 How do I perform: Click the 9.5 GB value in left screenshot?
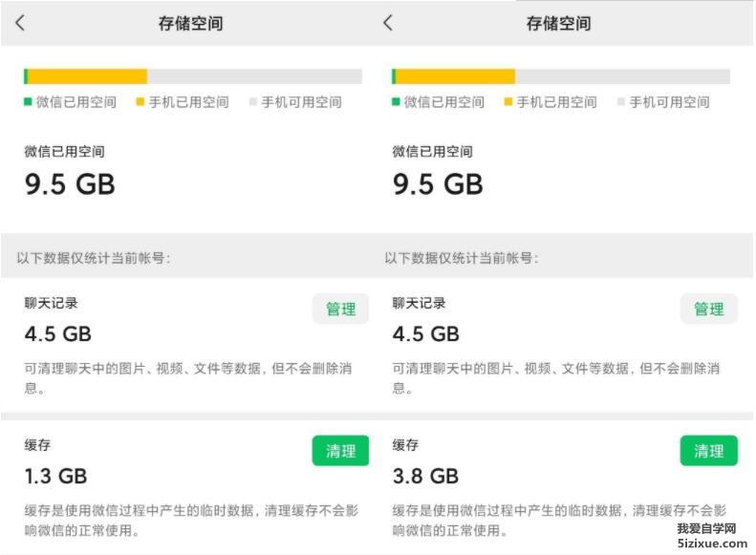70,184
